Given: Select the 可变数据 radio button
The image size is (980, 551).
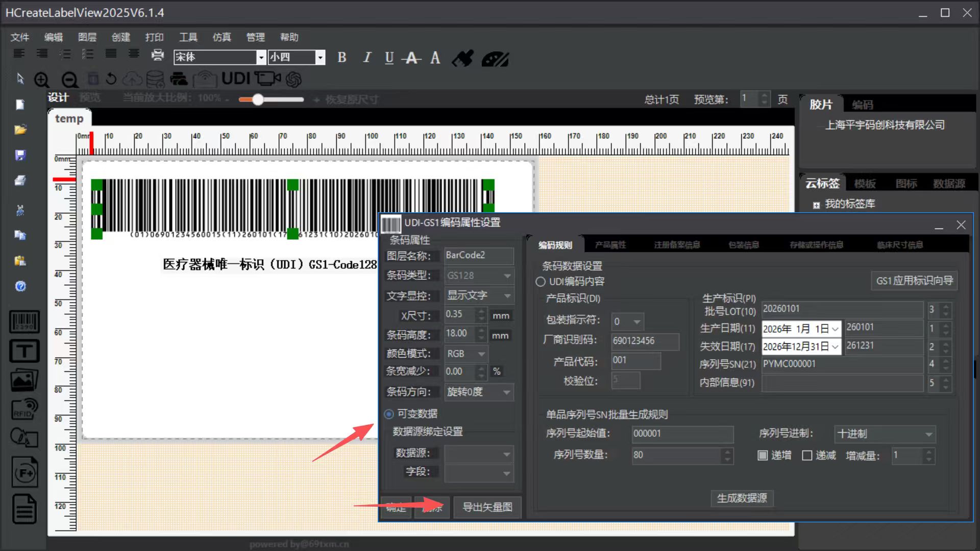Looking at the screenshot, I should (389, 414).
